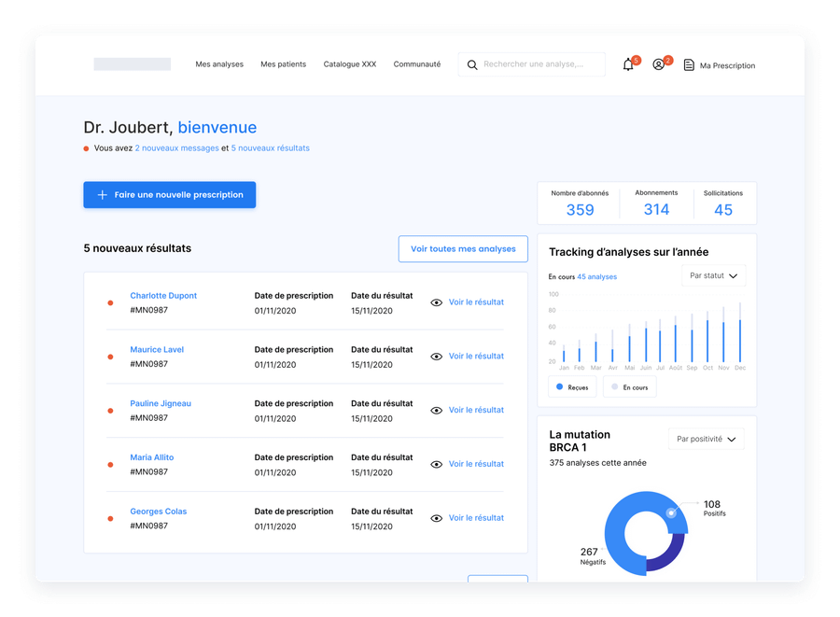Open the Catalogue XXX menu
840x617 pixels.
tap(350, 64)
